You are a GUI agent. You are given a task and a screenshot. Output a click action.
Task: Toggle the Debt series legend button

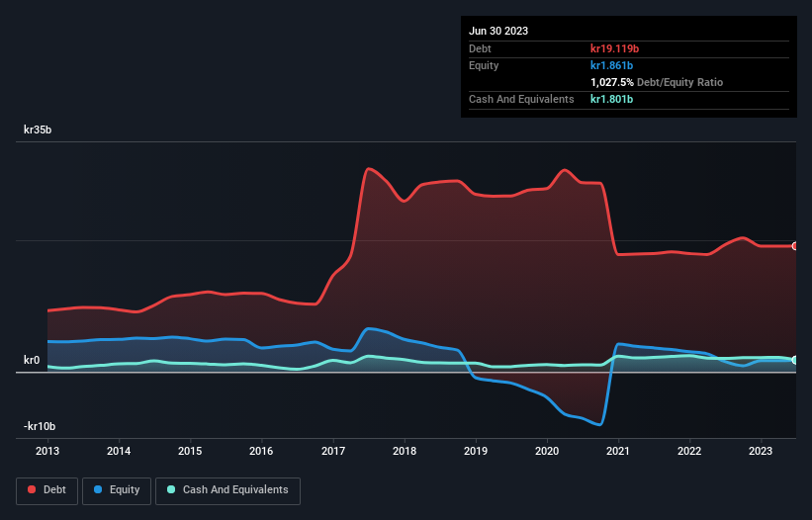46,490
